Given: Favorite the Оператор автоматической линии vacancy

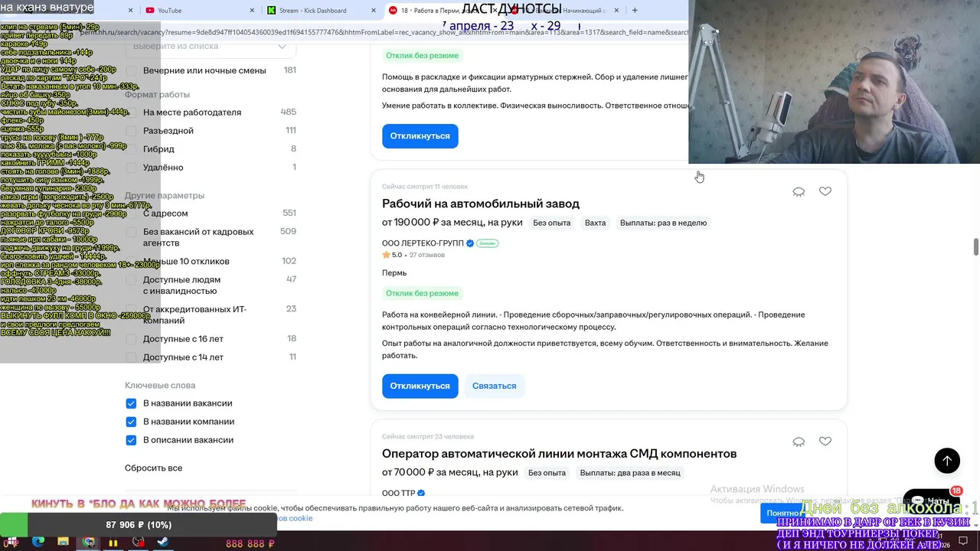Looking at the screenshot, I should coord(825,442).
